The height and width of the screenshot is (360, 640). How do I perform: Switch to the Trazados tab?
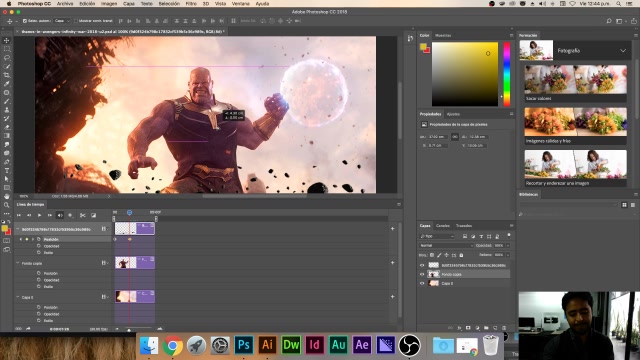(464, 226)
